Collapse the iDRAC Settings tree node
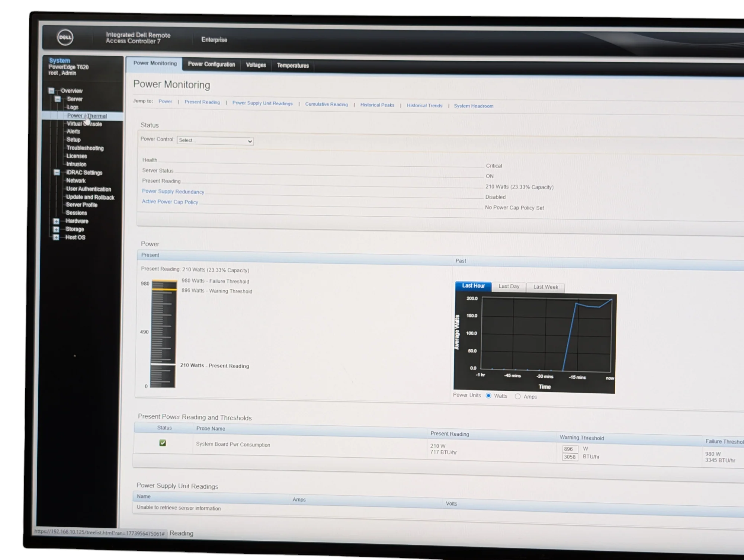The image size is (744, 560). [57, 172]
